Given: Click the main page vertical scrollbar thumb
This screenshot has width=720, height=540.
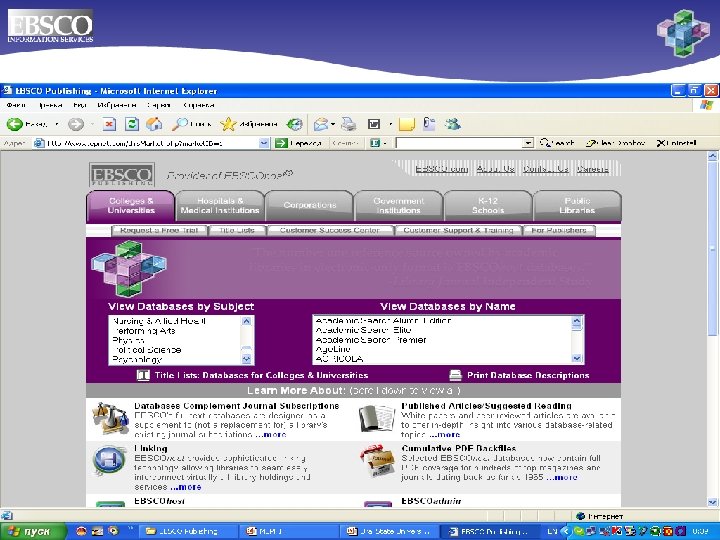Looking at the screenshot, I should (x=712, y=248).
